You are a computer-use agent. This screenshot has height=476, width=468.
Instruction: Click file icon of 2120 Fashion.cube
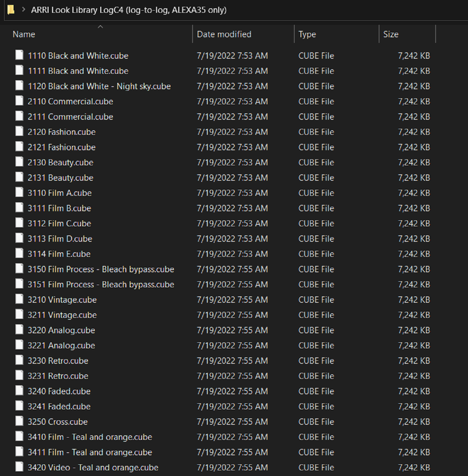pos(20,131)
